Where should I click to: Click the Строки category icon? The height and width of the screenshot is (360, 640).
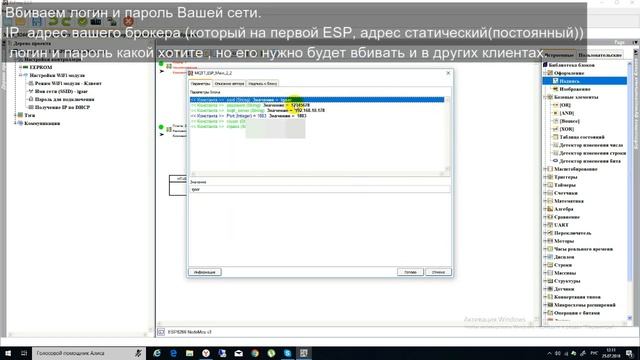[550, 265]
